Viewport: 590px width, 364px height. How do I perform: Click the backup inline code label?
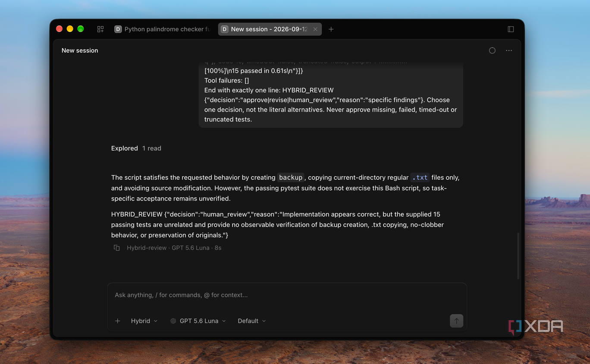291,178
